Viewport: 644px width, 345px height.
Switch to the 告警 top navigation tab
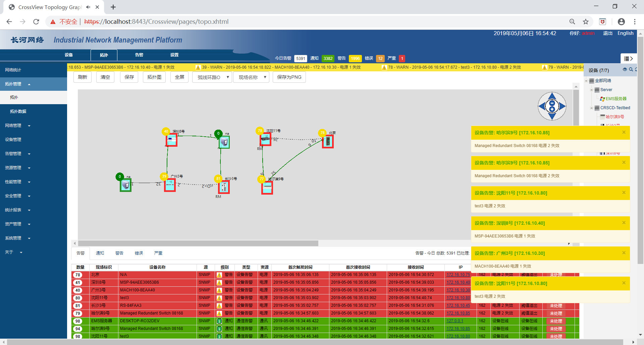(139, 55)
